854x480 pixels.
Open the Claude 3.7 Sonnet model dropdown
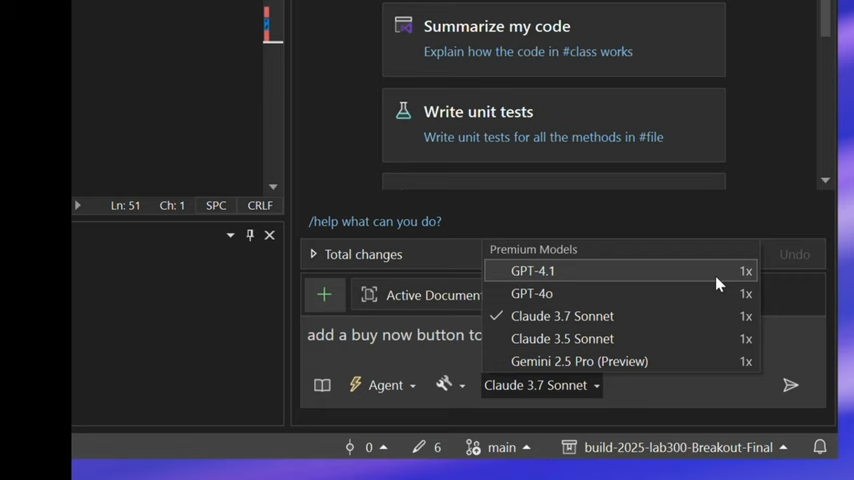[x=542, y=385]
